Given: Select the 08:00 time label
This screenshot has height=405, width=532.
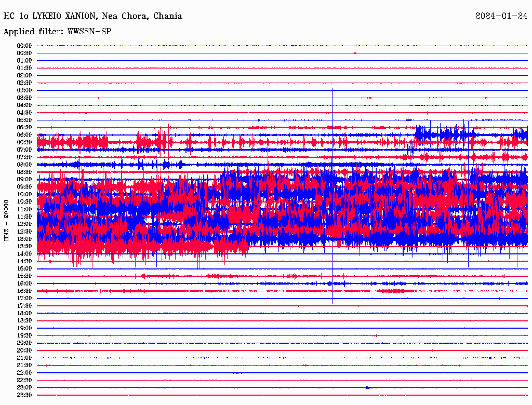Looking at the screenshot, I should (x=24, y=165).
